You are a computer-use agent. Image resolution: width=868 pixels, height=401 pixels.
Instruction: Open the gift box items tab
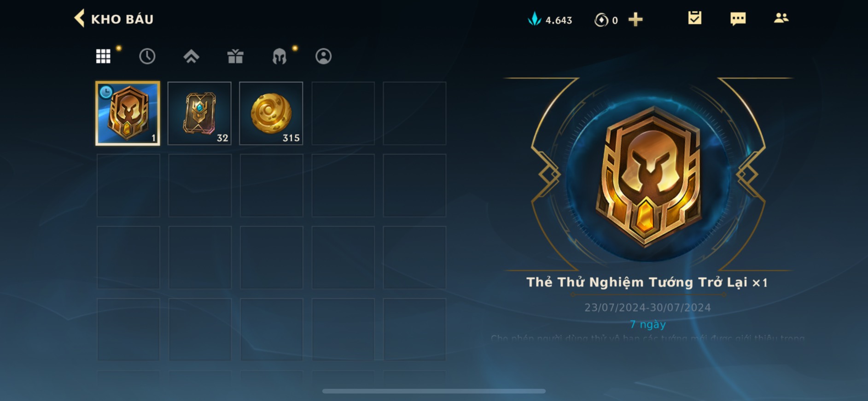click(235, 56)
